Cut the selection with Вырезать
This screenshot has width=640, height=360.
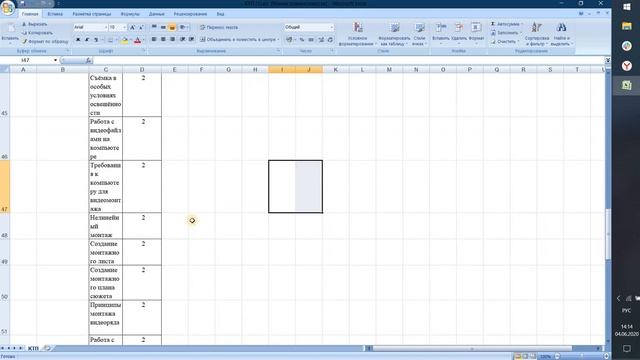tap(34, 24)
